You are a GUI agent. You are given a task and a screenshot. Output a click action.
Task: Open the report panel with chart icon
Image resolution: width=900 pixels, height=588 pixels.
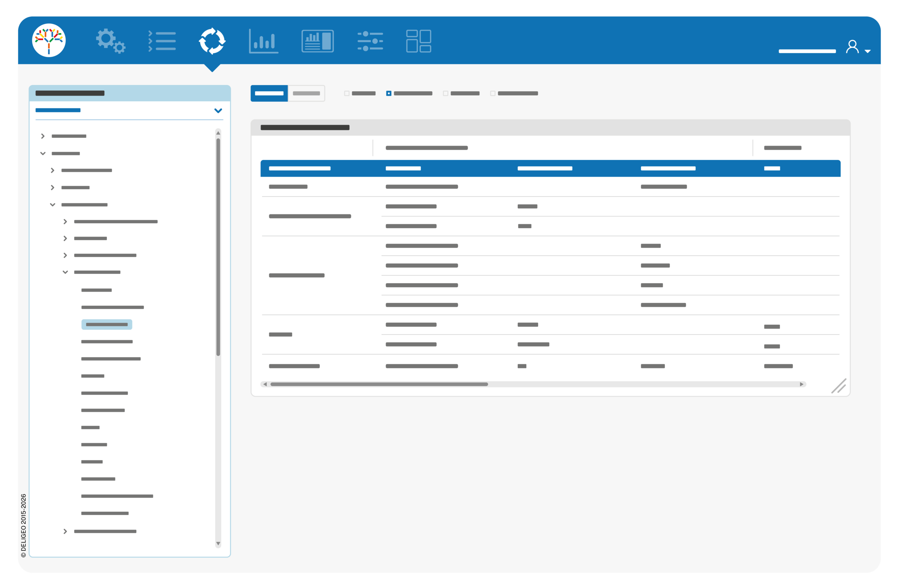(318, 41)
